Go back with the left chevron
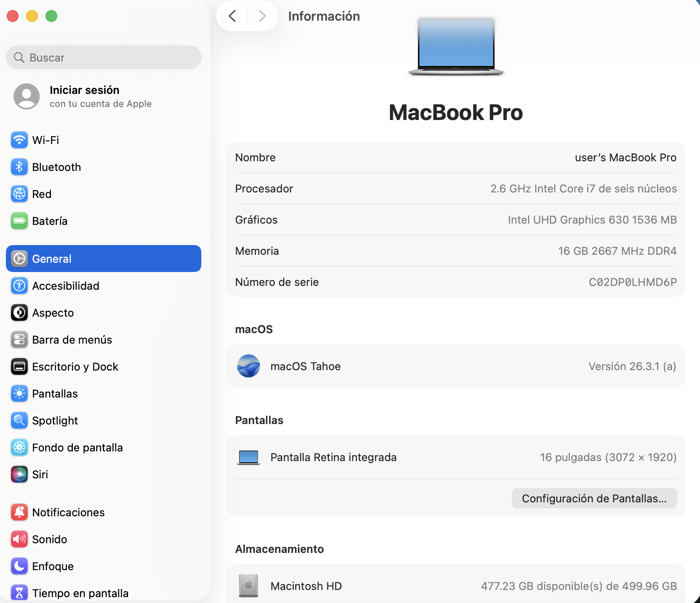Viewport: 700px width, 603px height. (232, 16)
